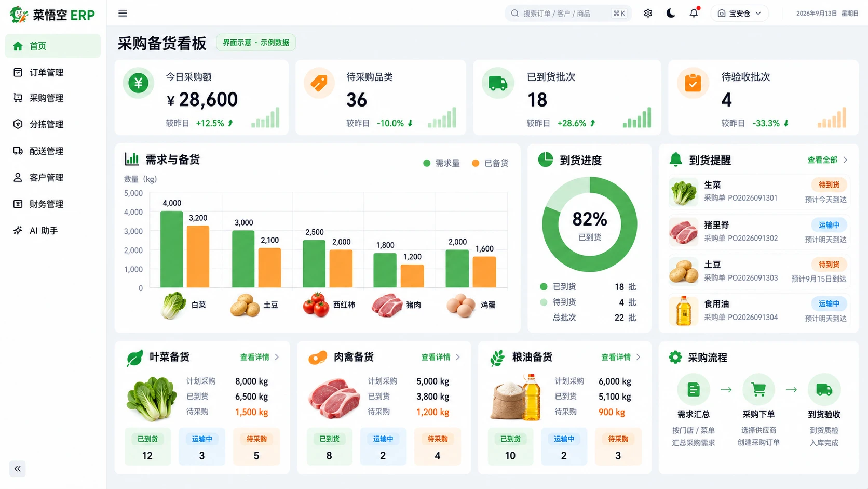Toggle the 需求量 legend item
Viewport: 868px width, 489px height.
pyautogui.click(x=442, y=163)
